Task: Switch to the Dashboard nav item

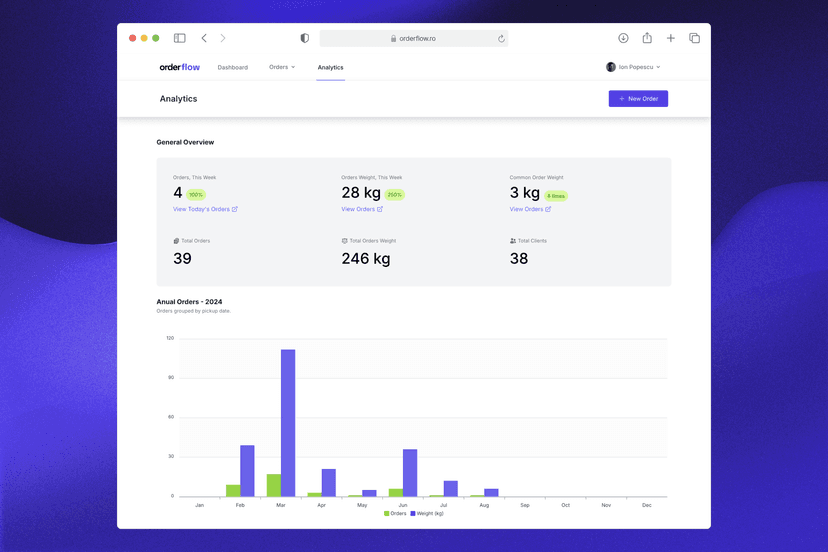Action: [x=232, y=68]
